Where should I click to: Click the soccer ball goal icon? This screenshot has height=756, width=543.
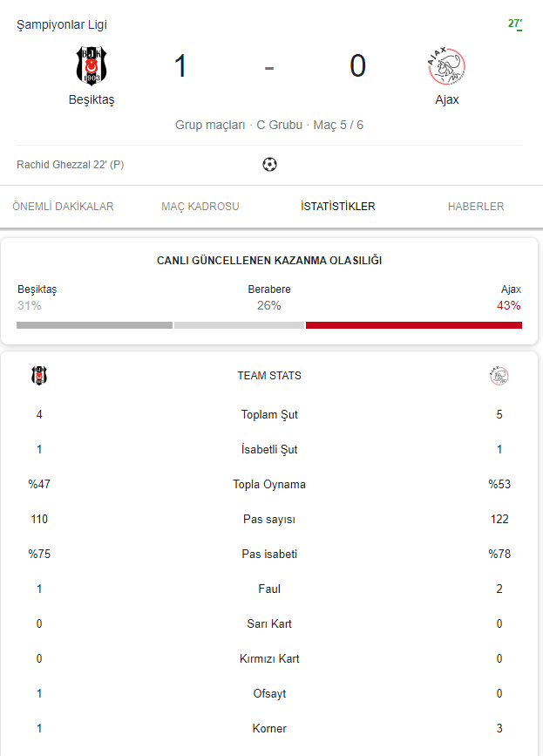pyautogui.click(x=269, y=164)
